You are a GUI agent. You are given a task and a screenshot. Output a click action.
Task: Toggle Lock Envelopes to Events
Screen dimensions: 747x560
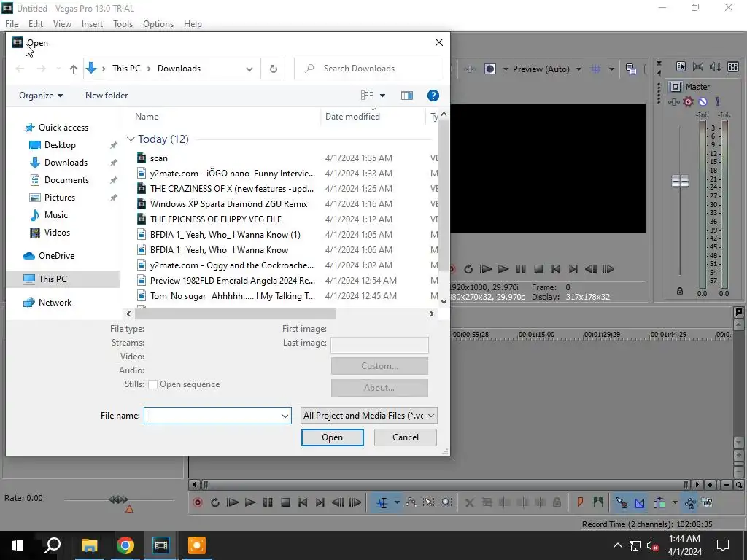[x=690, y=502]
